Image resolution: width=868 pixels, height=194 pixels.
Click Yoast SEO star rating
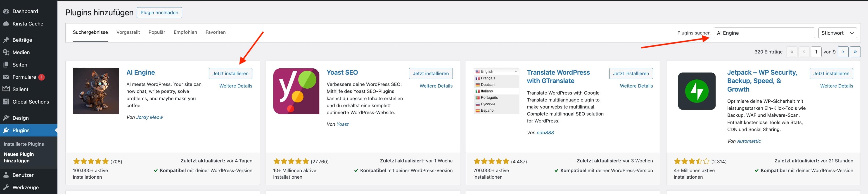coord(291,161)
